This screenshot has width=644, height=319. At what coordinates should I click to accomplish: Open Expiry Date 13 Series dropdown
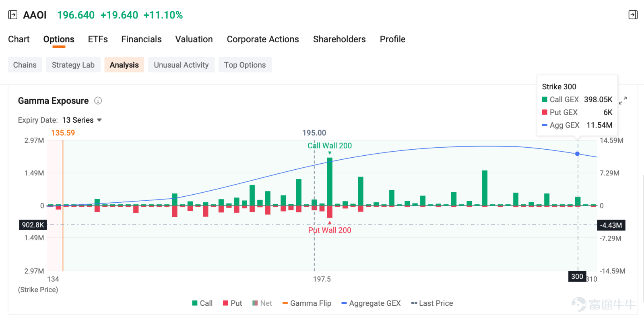[x=82, y=120]
